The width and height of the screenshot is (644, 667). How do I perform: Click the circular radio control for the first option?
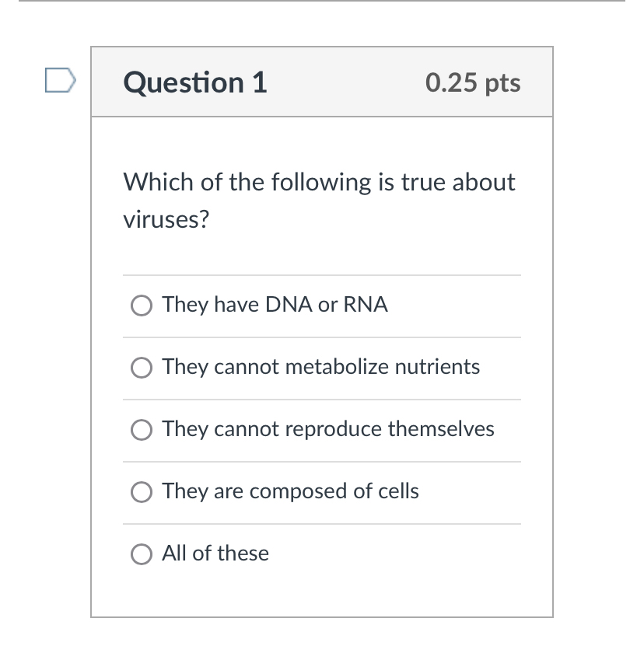142,305
